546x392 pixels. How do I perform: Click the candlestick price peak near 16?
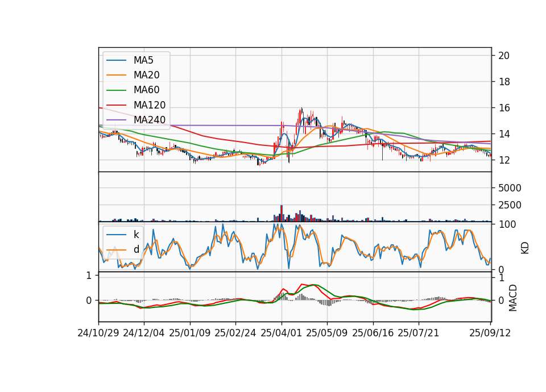pyautogui.click(x=301, y=111)
